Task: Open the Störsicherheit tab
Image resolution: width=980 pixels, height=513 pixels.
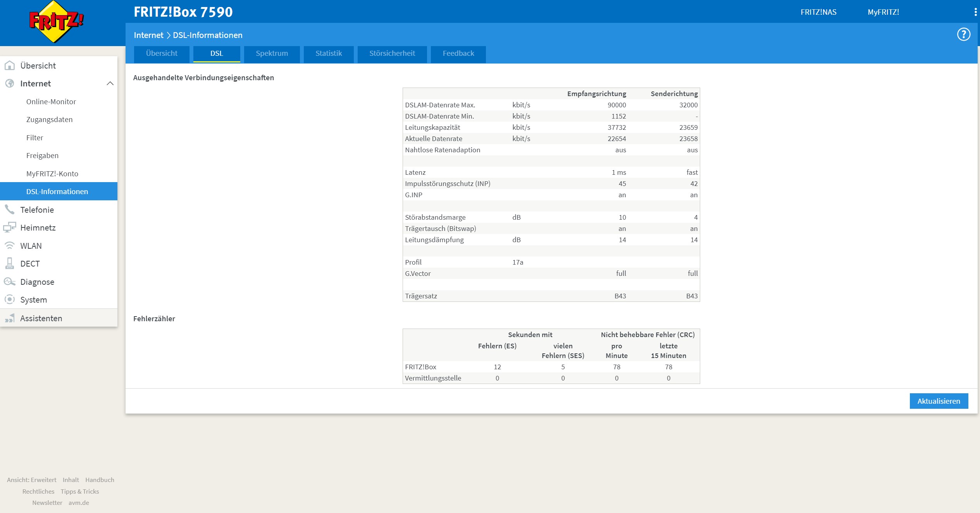Action: 392,53
